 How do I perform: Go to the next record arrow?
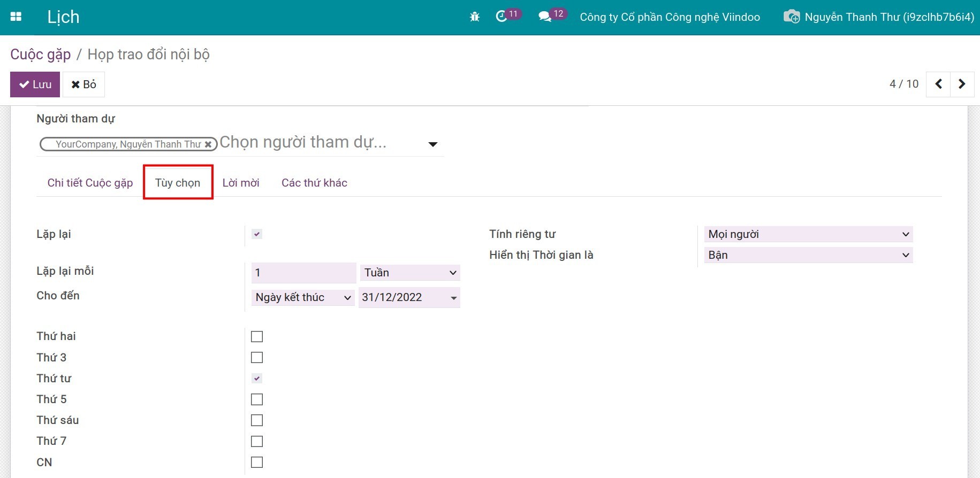click(962, 84)
